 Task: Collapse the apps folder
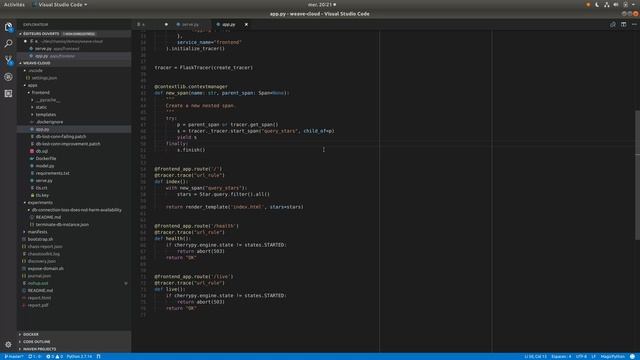[x=73, y=85]
